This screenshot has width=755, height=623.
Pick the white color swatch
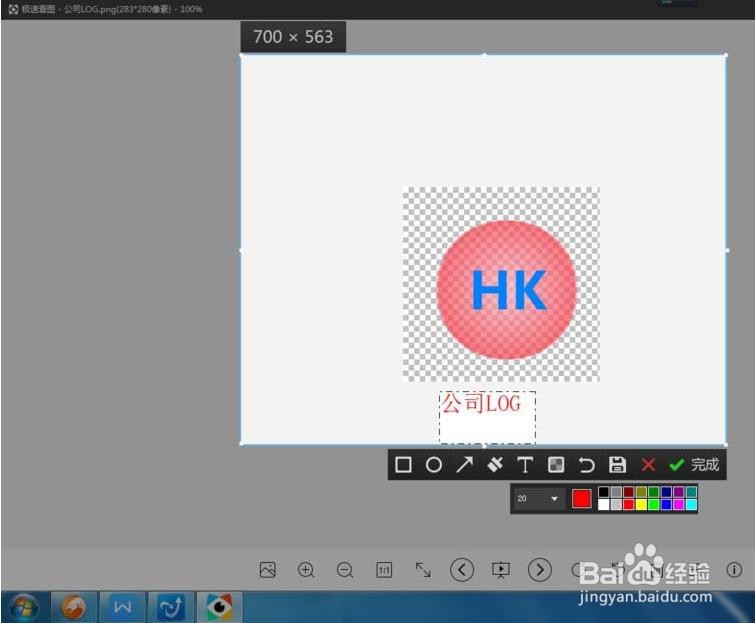[603, 505]
